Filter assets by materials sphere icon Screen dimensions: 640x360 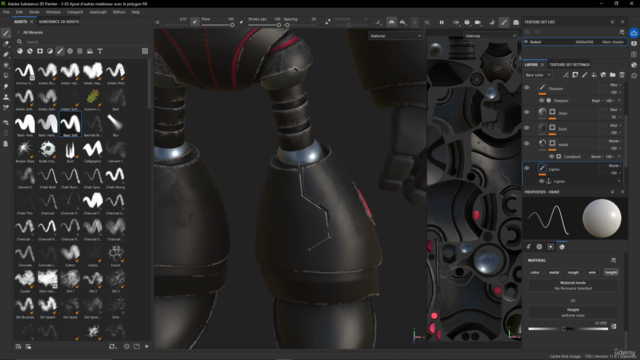(20, 51)
